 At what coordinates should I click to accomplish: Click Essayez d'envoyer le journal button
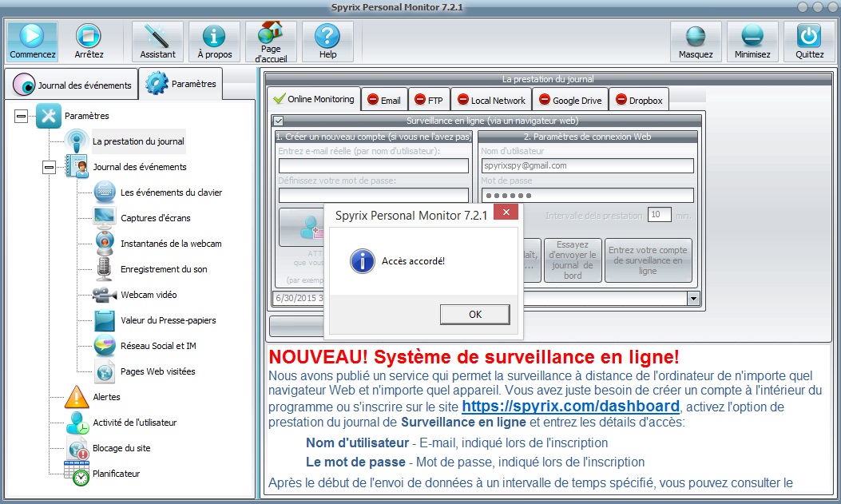(x=573, y=260)
